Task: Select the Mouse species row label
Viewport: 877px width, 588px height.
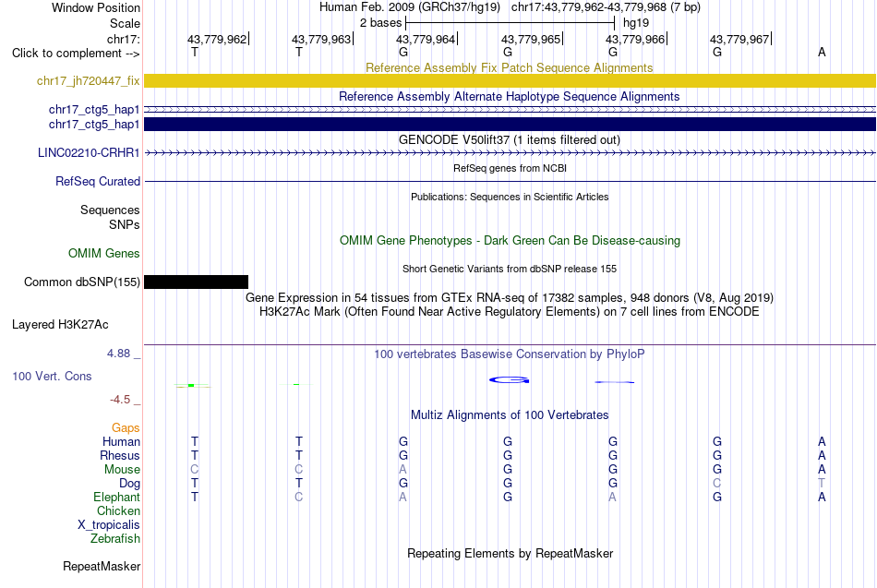Action: (x=122, y=470)
